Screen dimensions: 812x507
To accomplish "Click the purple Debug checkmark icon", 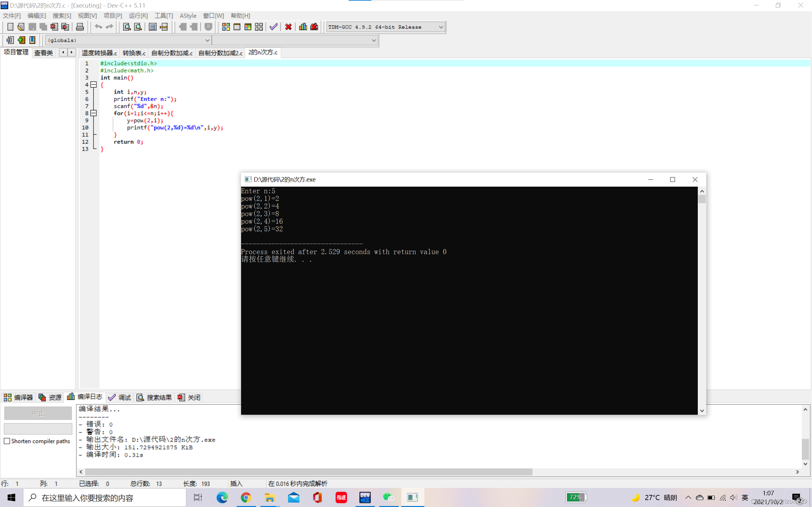I will (273, 27).
